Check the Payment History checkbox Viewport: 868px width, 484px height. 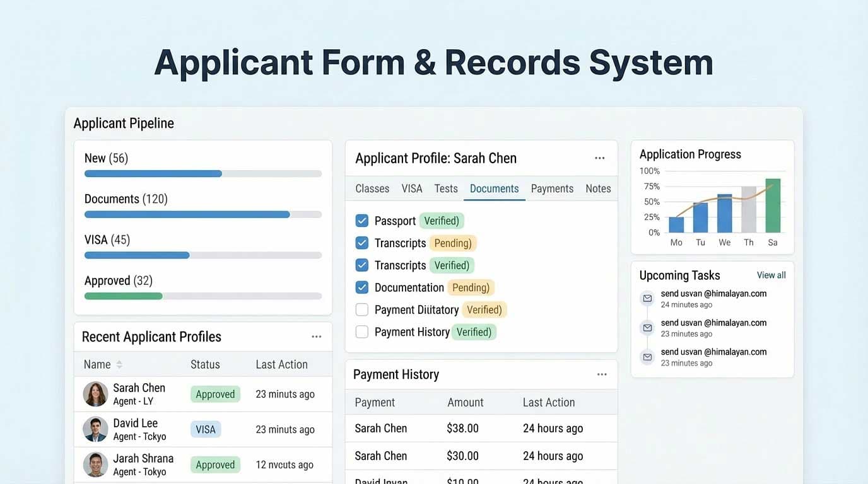pyautogui.click(x=362, y=331)
